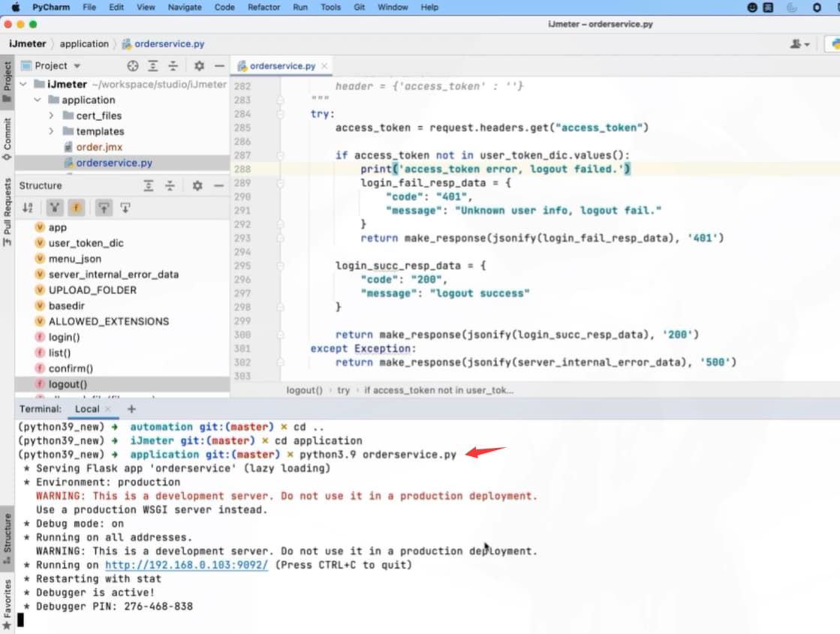Image resolution: width=840 pixels, height=634 pixels.
Task: Select user_token_dic in Structure
Action: click(x=86, y=243)
